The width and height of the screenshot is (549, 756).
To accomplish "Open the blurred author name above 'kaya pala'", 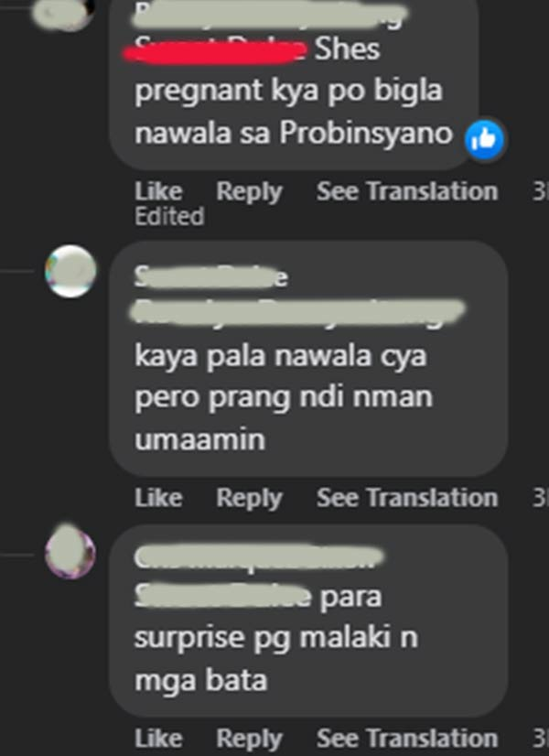I will point(210,276).
